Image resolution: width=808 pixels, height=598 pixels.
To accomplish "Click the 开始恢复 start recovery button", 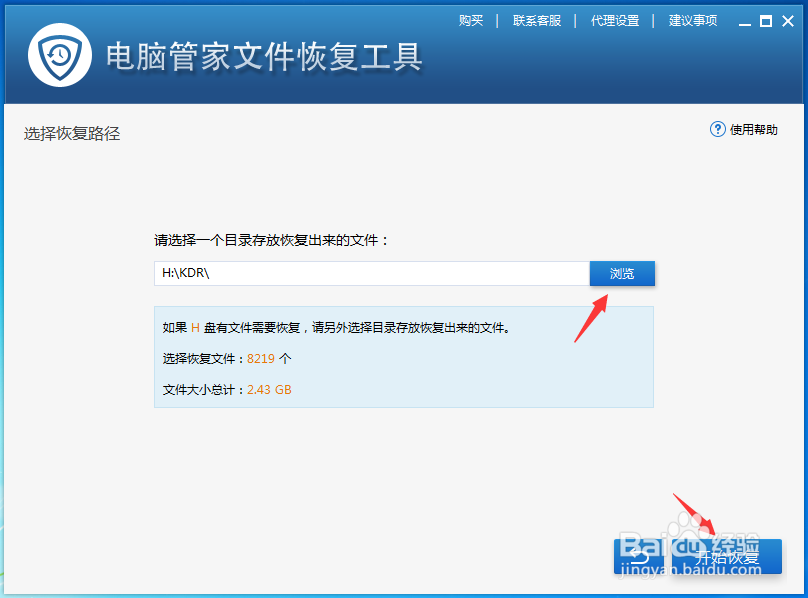I will click(x=727, y=556).
